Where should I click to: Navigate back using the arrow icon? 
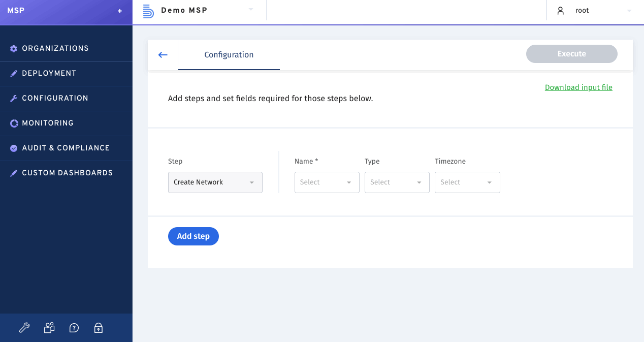click(x=163, y=54)
